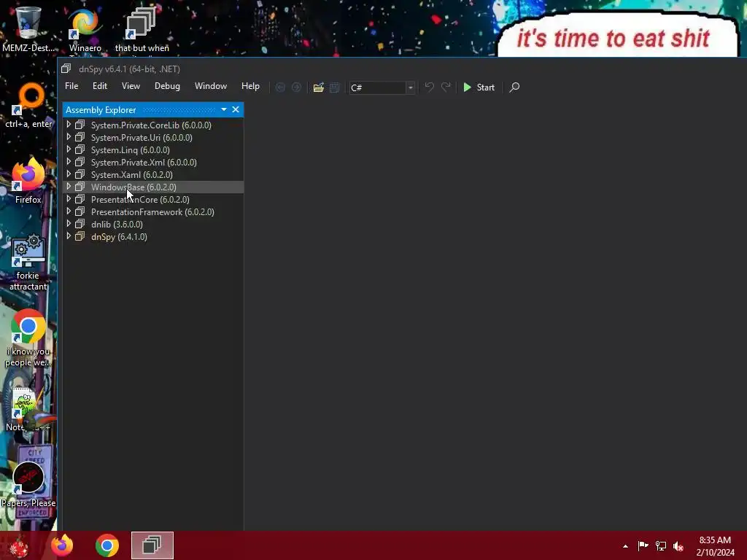Click the dnSpy yellow assembly icon

click(80, 236)
